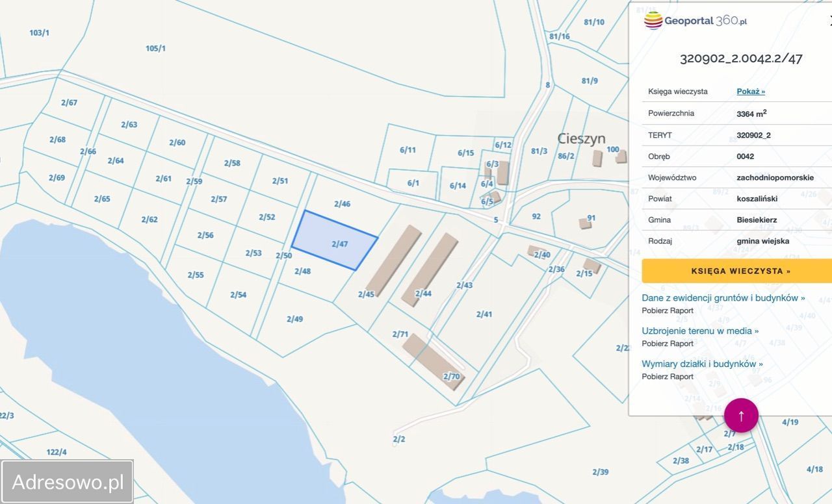
Task: Click parcel 2/71 on the map
Action: pos(400,334)
